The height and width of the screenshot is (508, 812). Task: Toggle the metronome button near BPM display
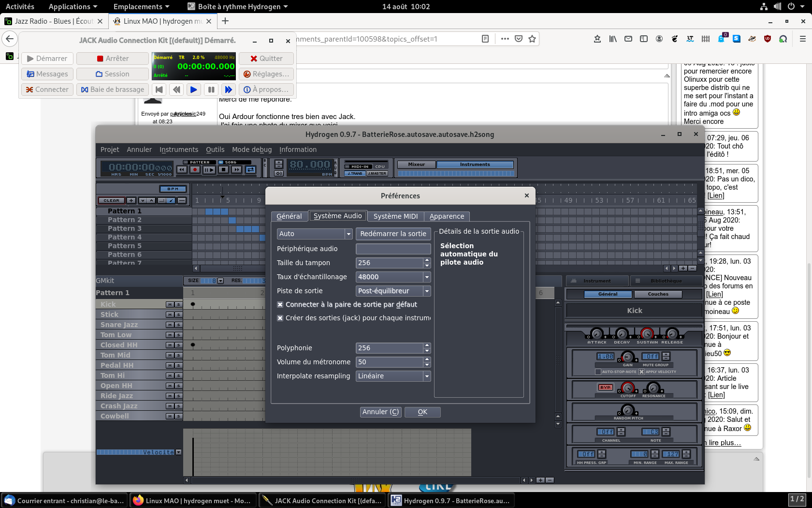279,173
